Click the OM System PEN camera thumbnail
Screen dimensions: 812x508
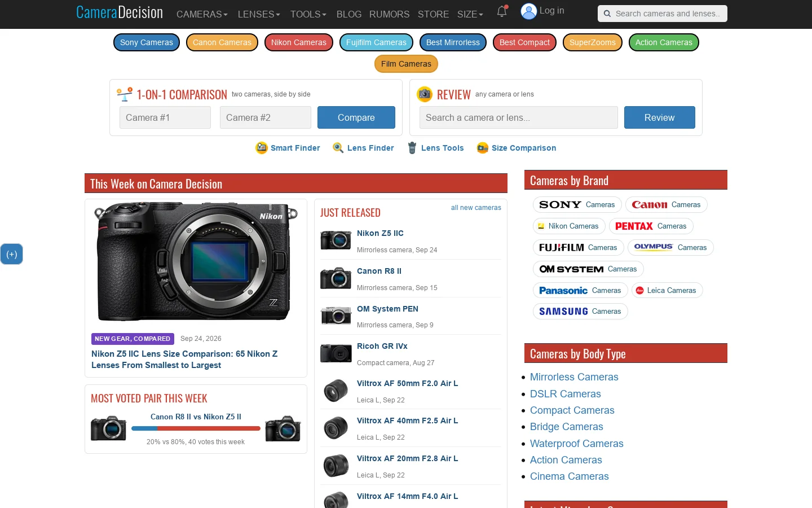point(336,316)
